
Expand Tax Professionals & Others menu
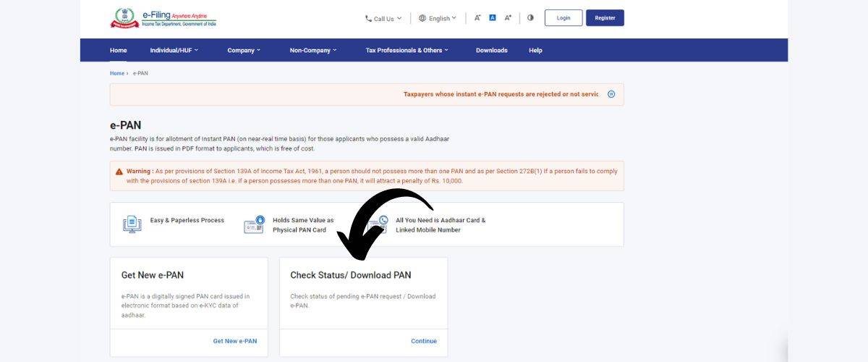click(407, 51)
